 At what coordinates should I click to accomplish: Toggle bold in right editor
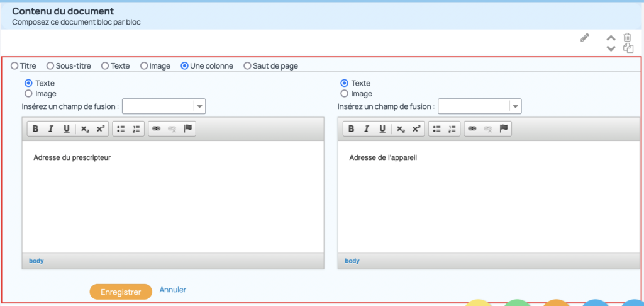coord(351,128)
